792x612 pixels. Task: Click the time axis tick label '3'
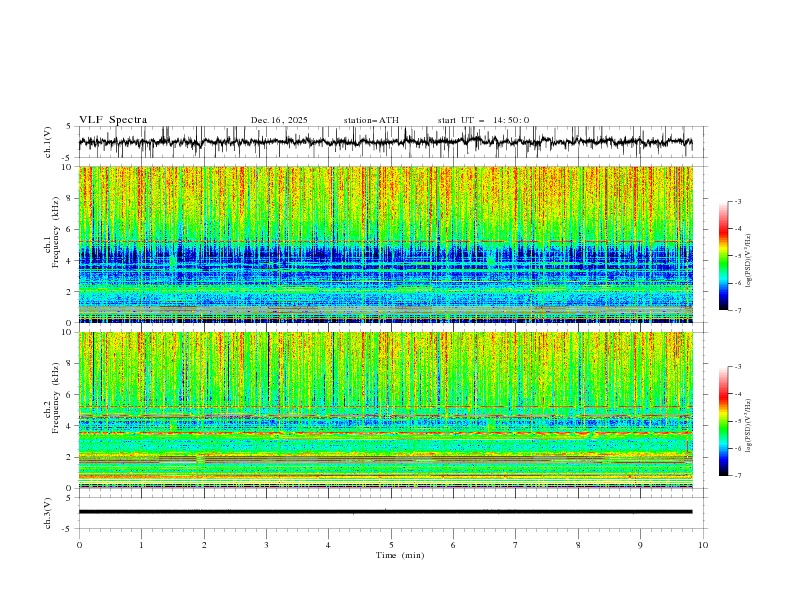coord(266,545)
